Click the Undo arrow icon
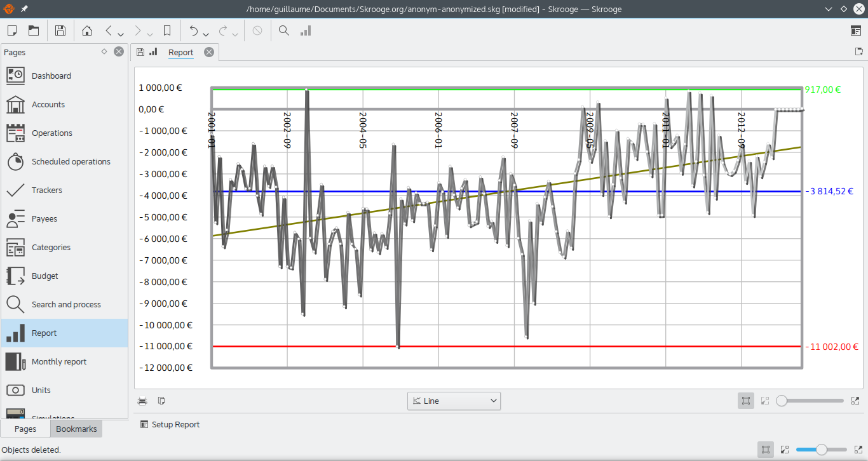This screenshot has width=868, height=461. [x=194, y=30]
